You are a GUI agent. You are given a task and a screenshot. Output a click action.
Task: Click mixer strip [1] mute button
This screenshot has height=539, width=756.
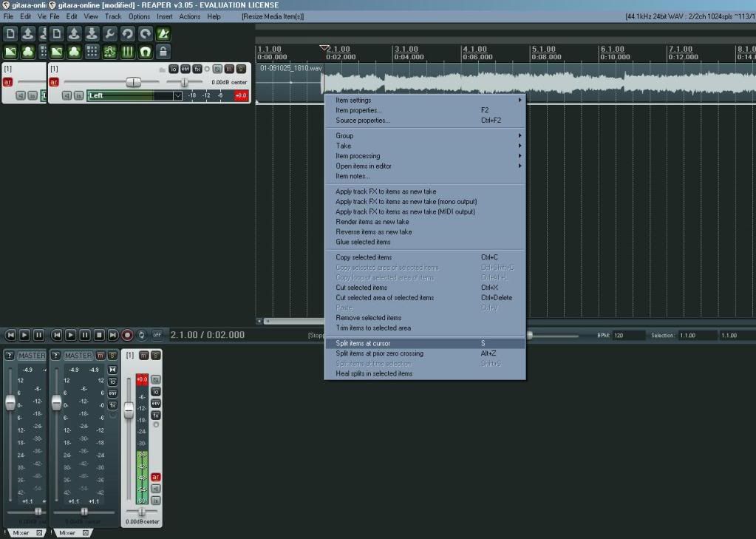tap(143, 356)
